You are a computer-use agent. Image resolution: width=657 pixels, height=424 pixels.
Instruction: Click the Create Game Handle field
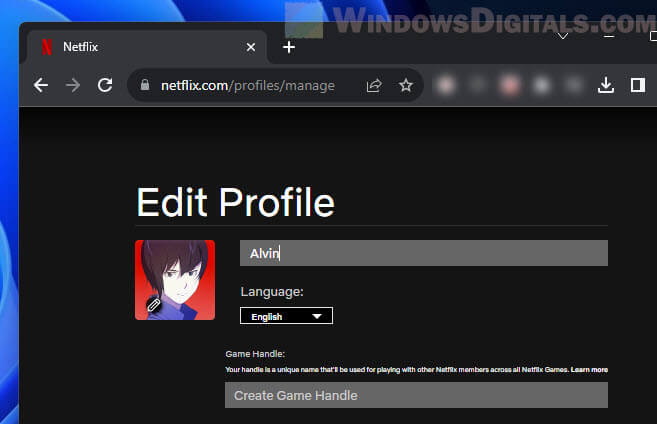pyautogui.click(x=416, y=395)
